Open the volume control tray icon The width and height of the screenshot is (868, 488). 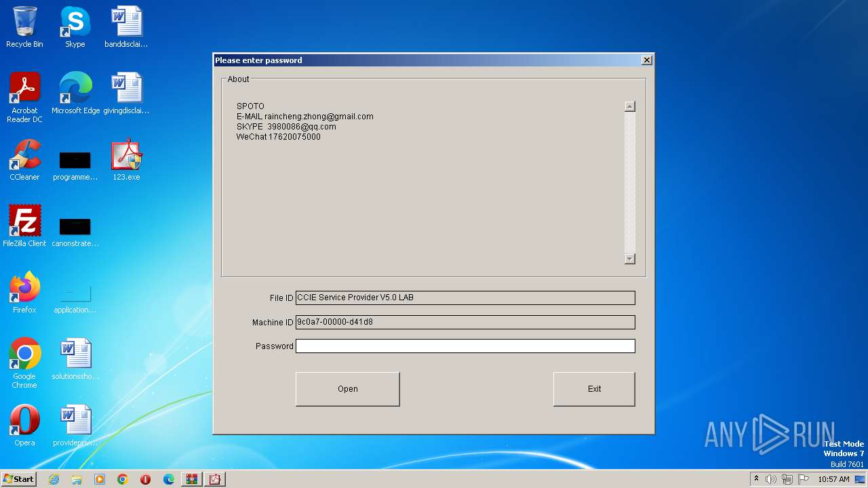click(771, 479)
